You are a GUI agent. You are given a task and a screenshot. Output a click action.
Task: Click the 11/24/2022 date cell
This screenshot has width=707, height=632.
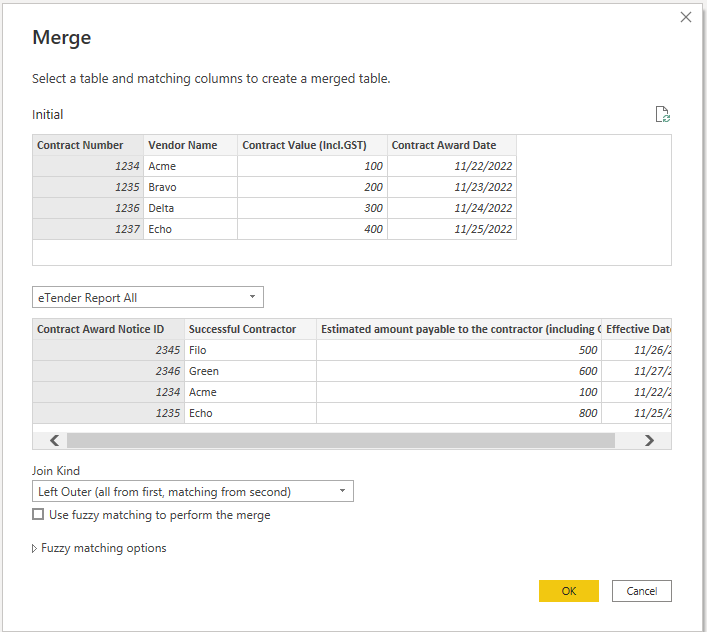coord(452,208)
